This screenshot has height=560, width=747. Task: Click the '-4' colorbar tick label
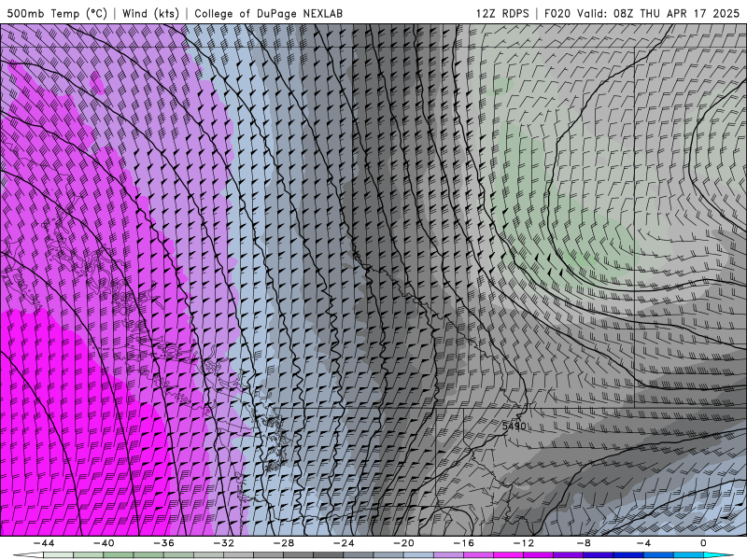point(643,543)
